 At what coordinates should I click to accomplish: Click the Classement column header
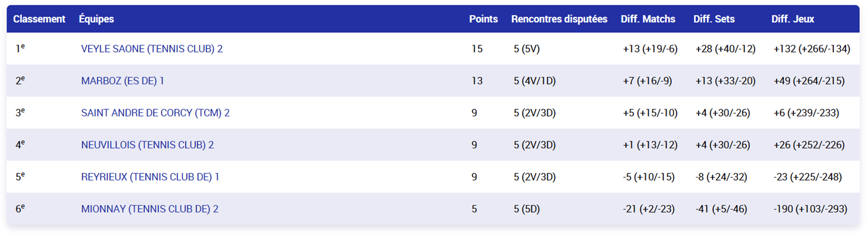coord(39,19)
